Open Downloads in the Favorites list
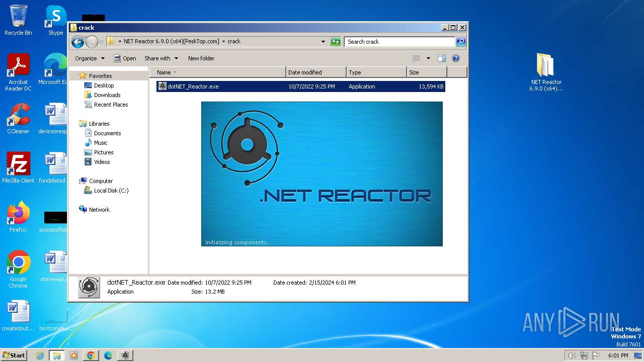This screenshot has width=644, height=362. tap(107, 95)
